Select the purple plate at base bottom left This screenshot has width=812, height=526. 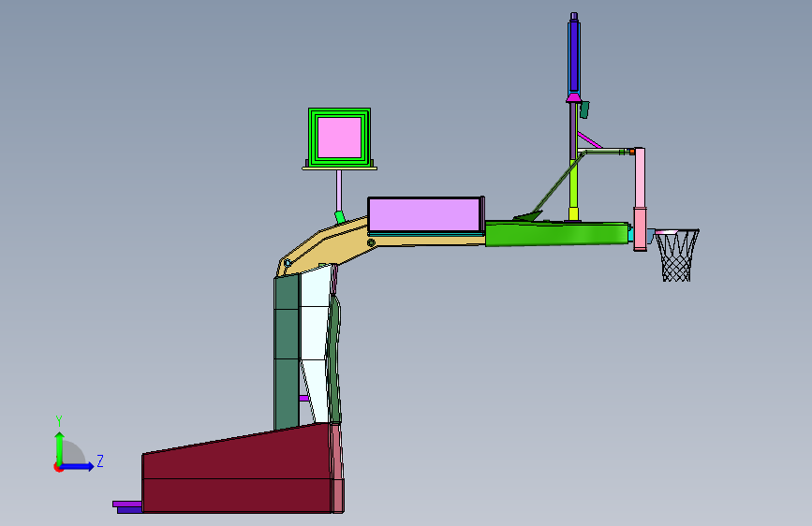(127, 504)
